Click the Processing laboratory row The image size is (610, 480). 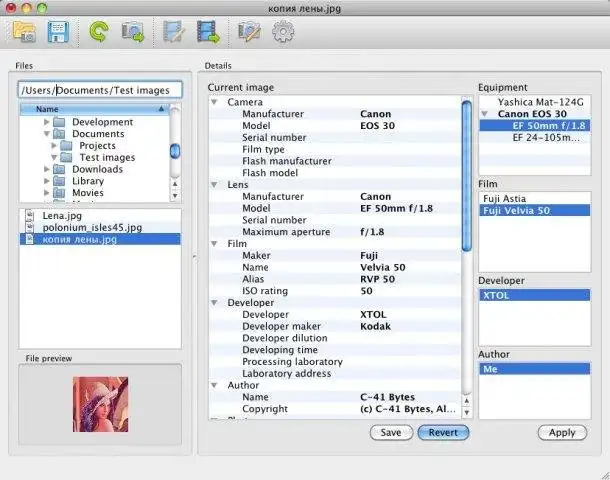click(x=335, y=361)
